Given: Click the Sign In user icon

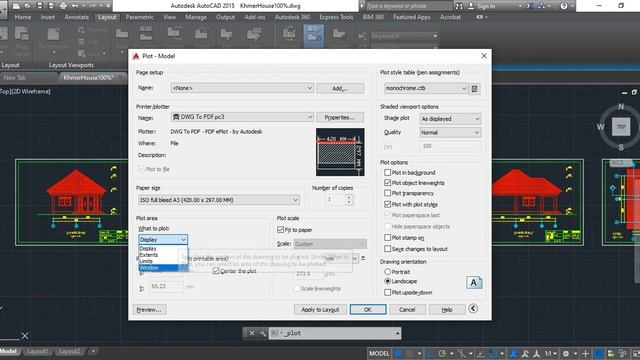Looking at the screenshot, I should [471, 6].
